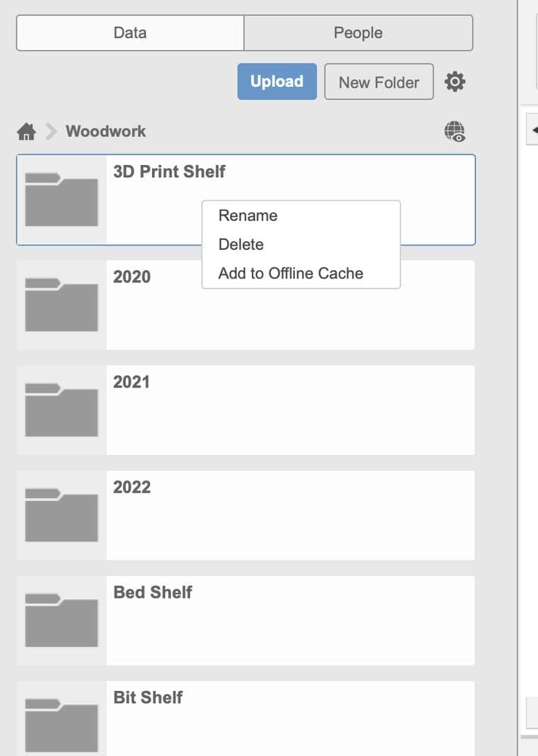Screen dimensions: 538x756
Task: Collapse the side panel with the arrow
Action: [x=533, y=129]
